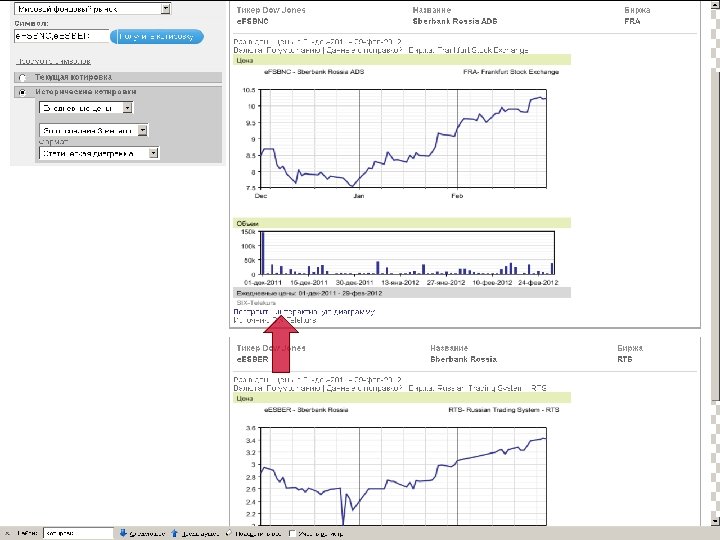The image size is (720, 540).
Task: Click the RTS exchange value
Action: click(624, 359)
